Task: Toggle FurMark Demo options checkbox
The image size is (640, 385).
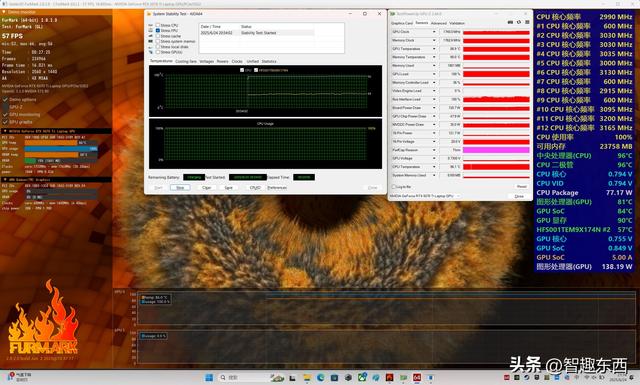Action: [x=5, y=100]
